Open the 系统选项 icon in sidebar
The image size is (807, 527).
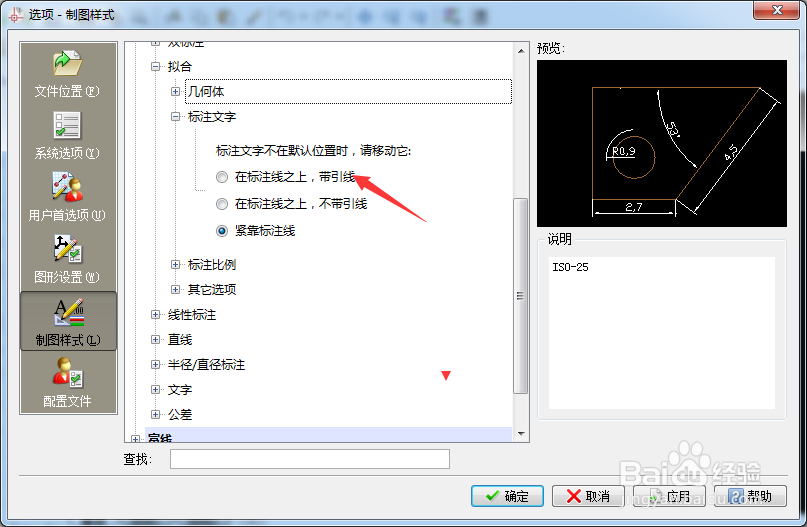pos(67,125)
